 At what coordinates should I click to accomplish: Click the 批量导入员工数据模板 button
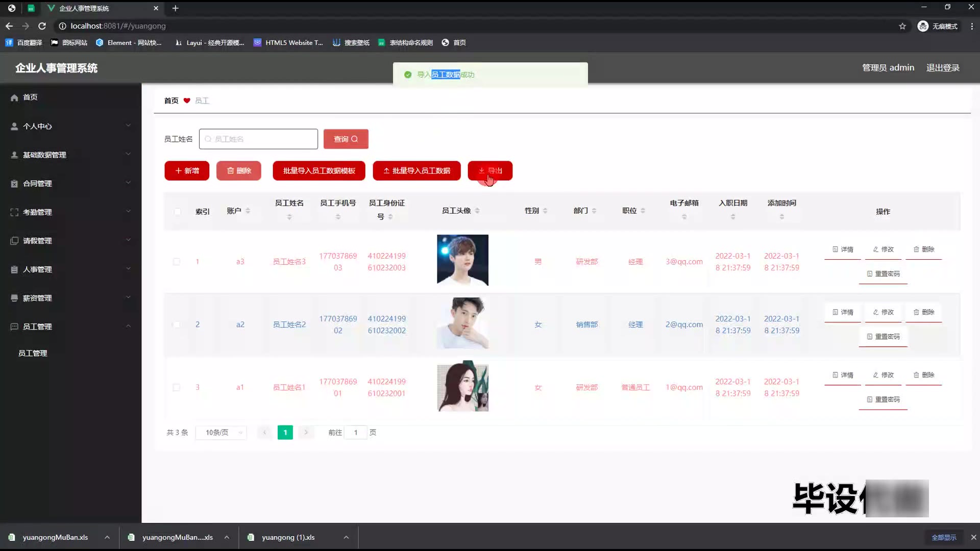coord(319,171)
